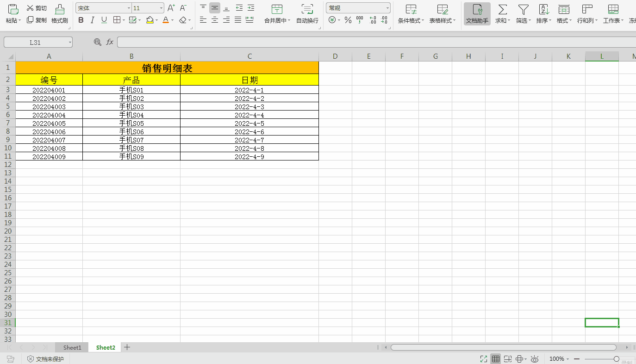Zoom out with minus button

tap(577, 359)
